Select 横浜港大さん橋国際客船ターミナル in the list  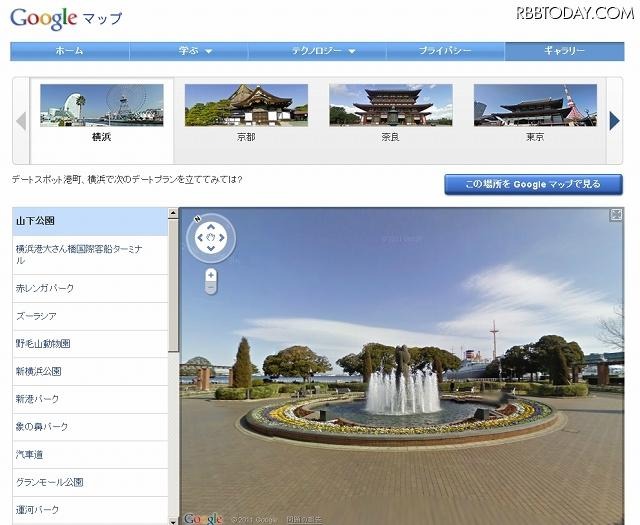click(90, 255)
